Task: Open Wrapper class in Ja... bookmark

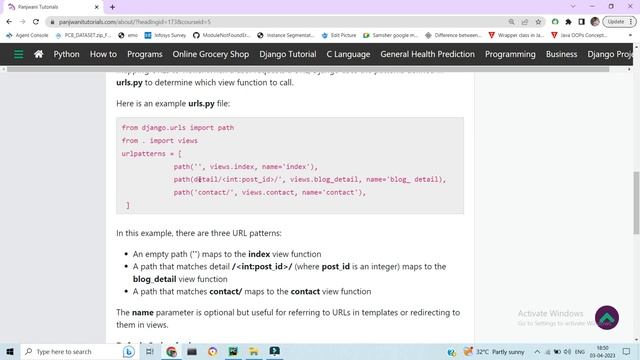Action: [x=516, y=35]
